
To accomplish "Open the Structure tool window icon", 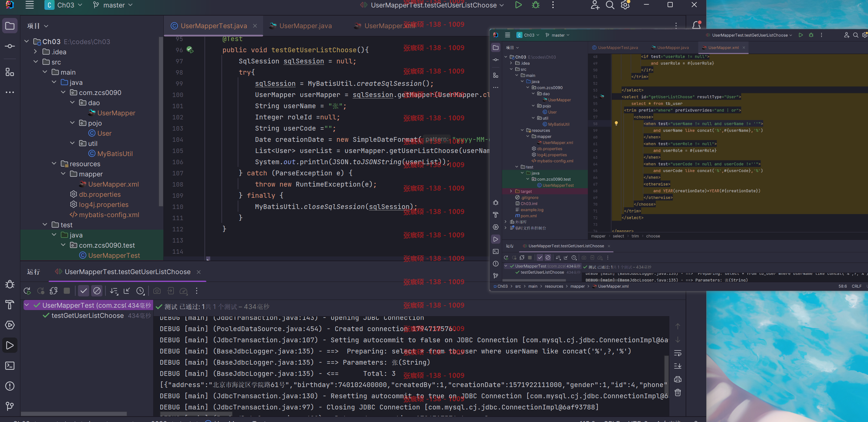I will coord(10,72).
